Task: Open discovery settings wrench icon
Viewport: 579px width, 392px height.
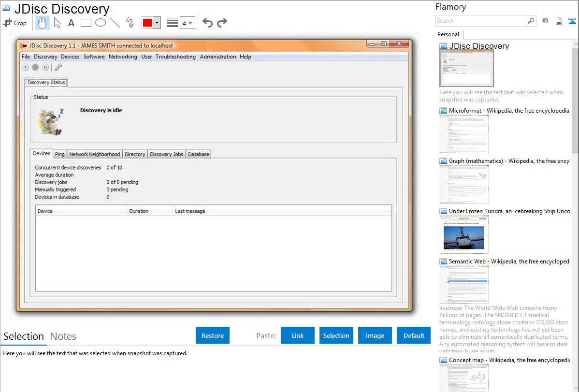Action: click(58, 67)
